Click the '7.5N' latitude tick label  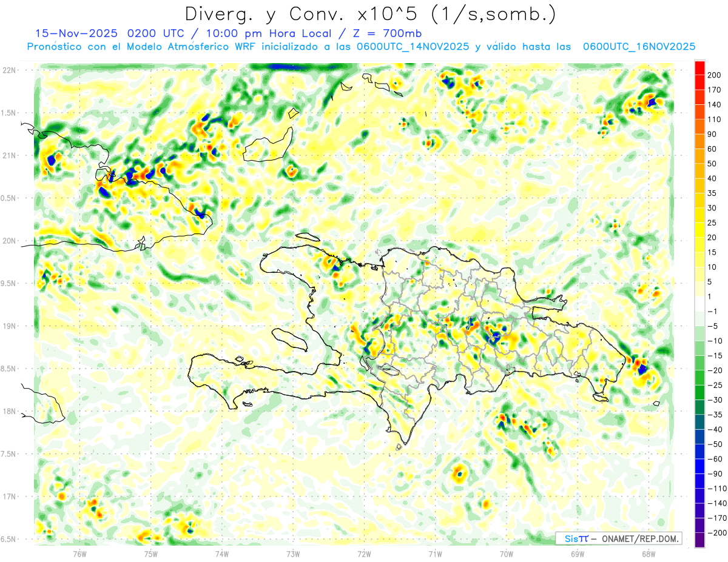point(9,454)
